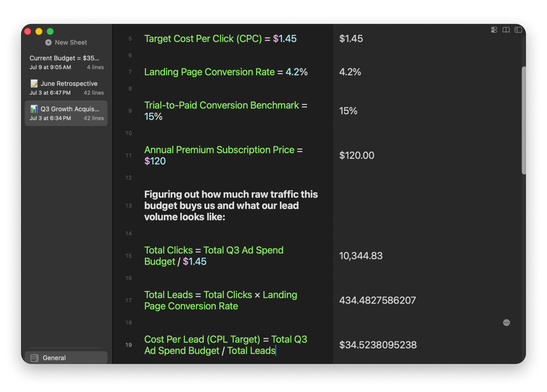Click the "Total Leads = Total Clicks" line
The width and height of the screenshot is (547, 392).
coord(221,300)
